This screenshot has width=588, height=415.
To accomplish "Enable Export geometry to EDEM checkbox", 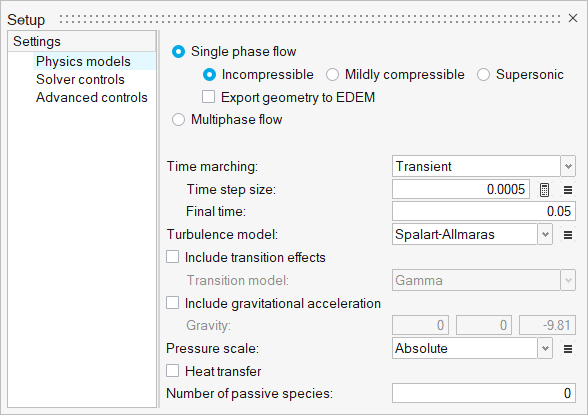I will [x=208, y=97].
